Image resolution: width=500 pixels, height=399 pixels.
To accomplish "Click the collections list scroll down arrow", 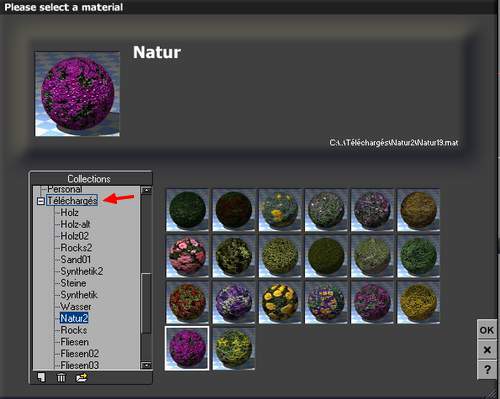I will point(146,365).
